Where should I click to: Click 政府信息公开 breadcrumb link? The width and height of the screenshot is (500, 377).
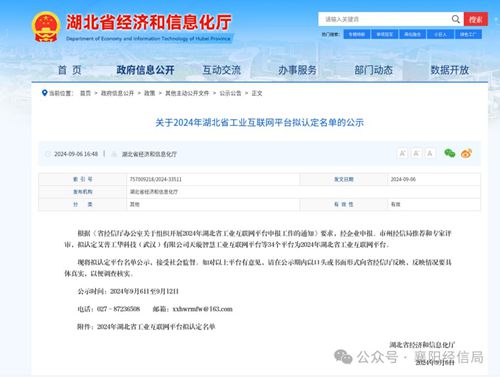(x=117, y=93)
